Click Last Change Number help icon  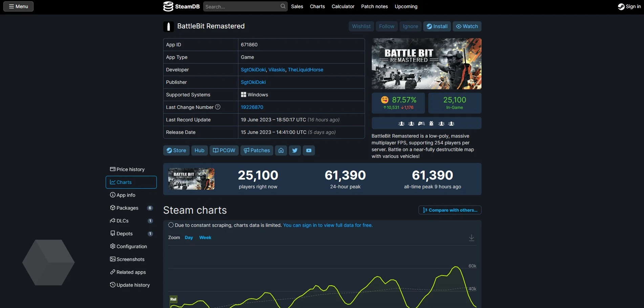tap(218, 107)
